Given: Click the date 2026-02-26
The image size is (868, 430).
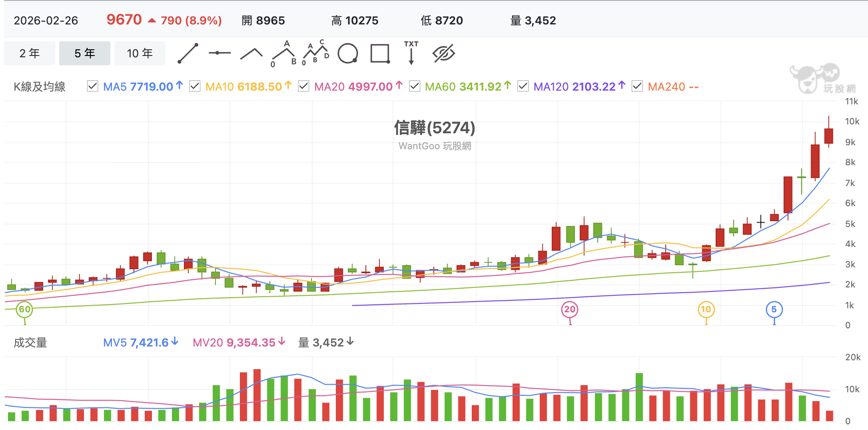Looking at the screenshot, I should coord(46,20).
